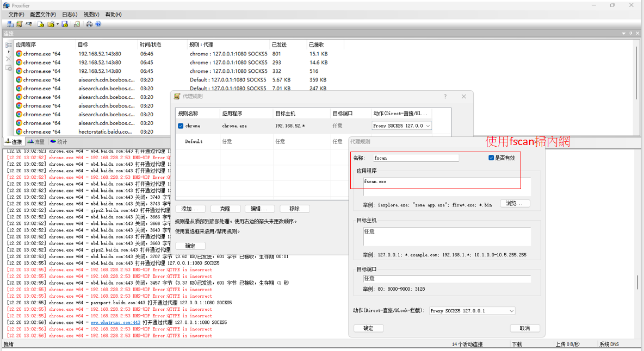
Task: Click the 名称 field containing fscan
Action: [416, 158]
